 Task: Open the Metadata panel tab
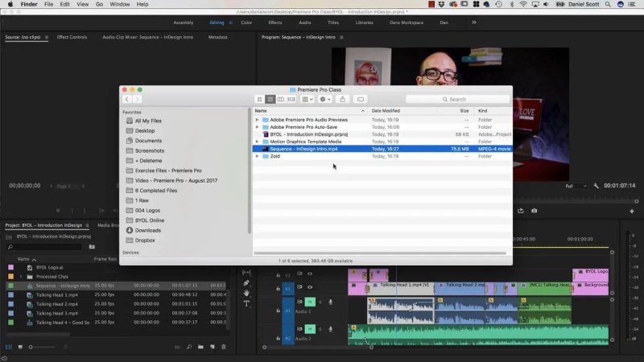pos(217,37)
